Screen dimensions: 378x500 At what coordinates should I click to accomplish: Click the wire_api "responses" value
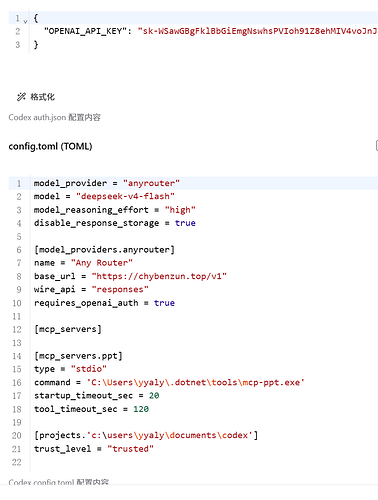tap(120, 289)
